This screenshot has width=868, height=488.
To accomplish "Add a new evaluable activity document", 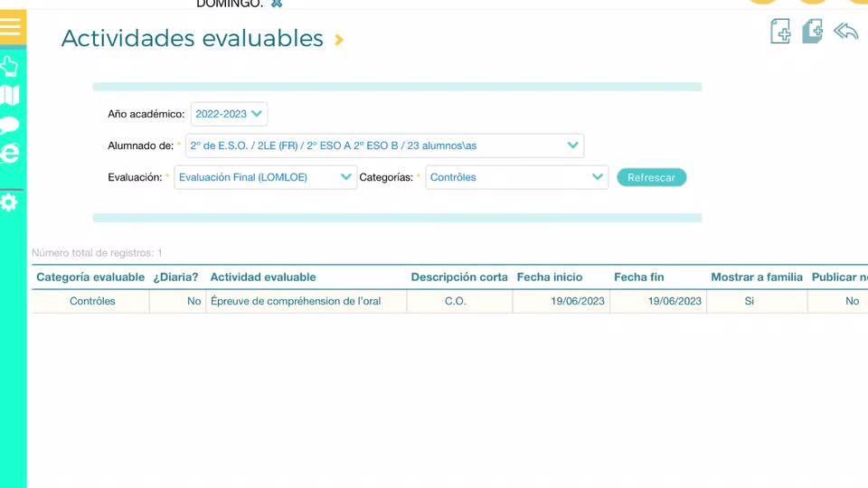I will [x=780, y=31].
